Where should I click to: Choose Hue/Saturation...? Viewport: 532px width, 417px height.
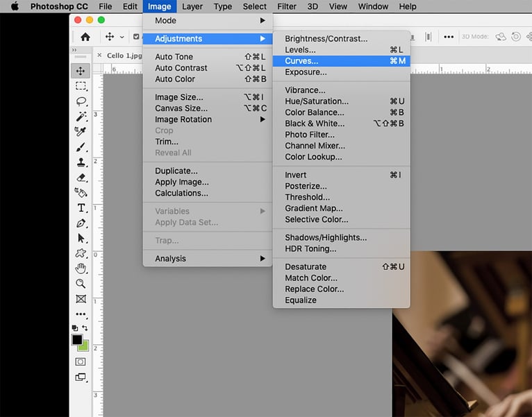341,101
